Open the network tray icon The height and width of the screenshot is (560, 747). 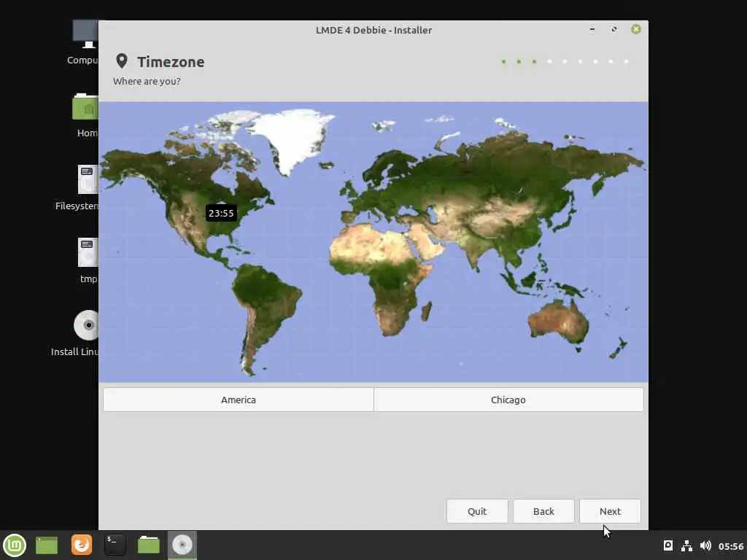click(686, 545)
